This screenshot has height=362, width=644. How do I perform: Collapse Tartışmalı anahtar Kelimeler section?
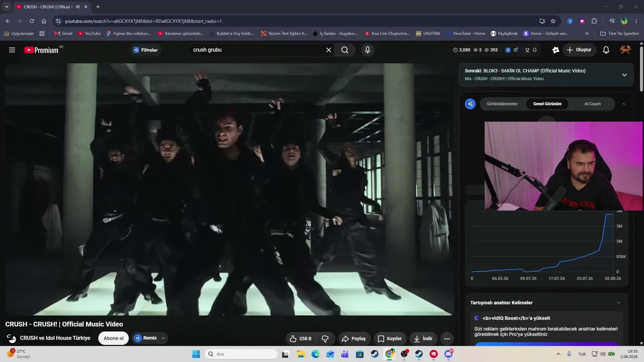point(618,303)
